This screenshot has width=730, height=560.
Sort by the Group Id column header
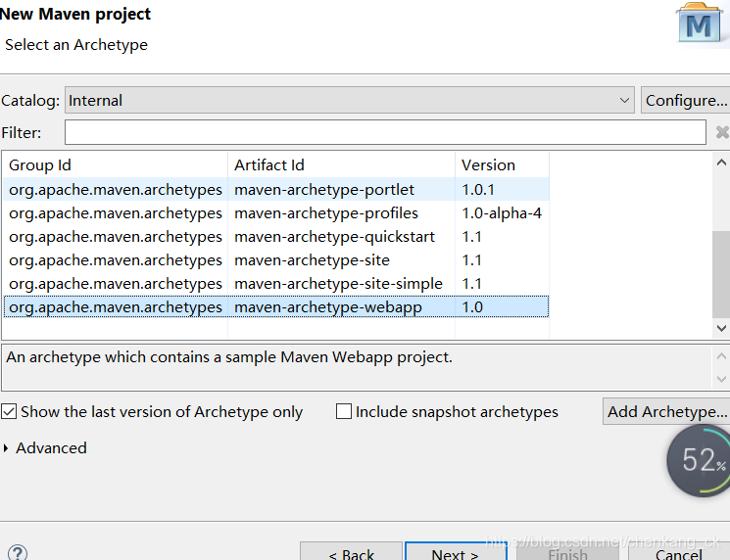[x=115, y=165]
